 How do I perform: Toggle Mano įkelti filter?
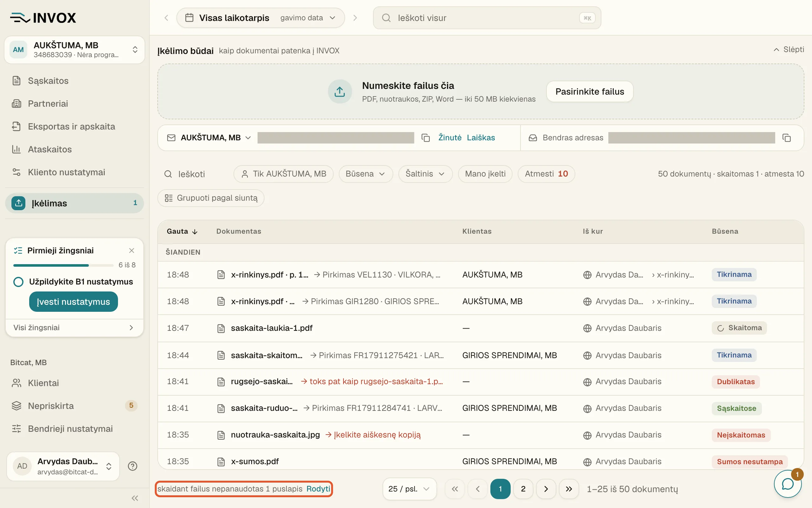click(x=485, y=174)
